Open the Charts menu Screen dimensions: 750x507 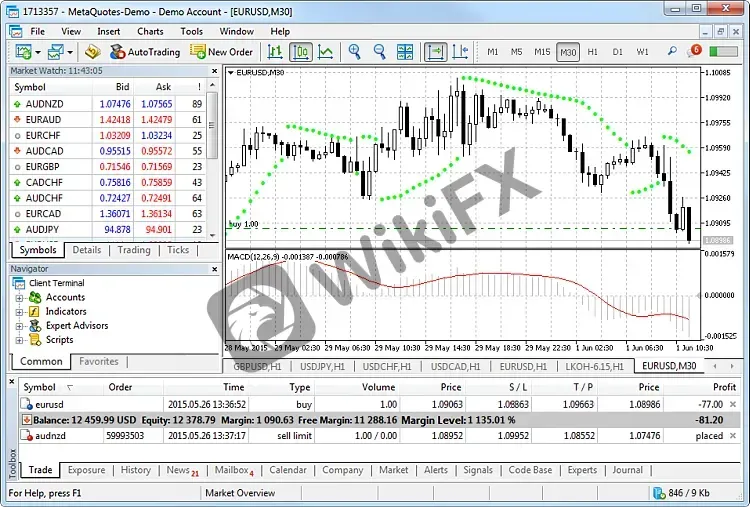[x=150, y=32]
